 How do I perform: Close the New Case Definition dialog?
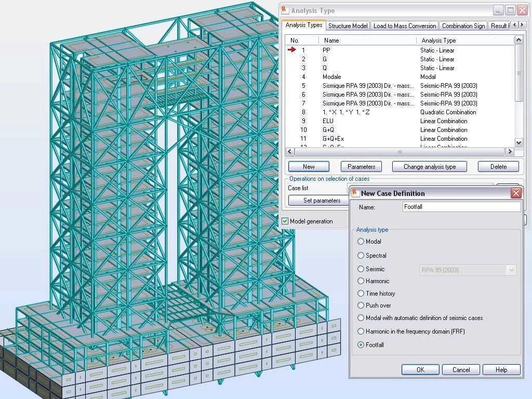coord(516,193)
